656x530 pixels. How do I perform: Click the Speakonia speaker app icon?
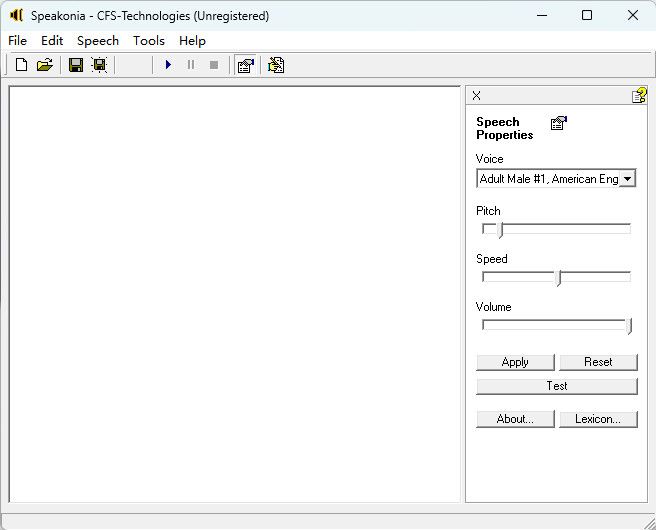pyautogui.click(x=16, y=15)
